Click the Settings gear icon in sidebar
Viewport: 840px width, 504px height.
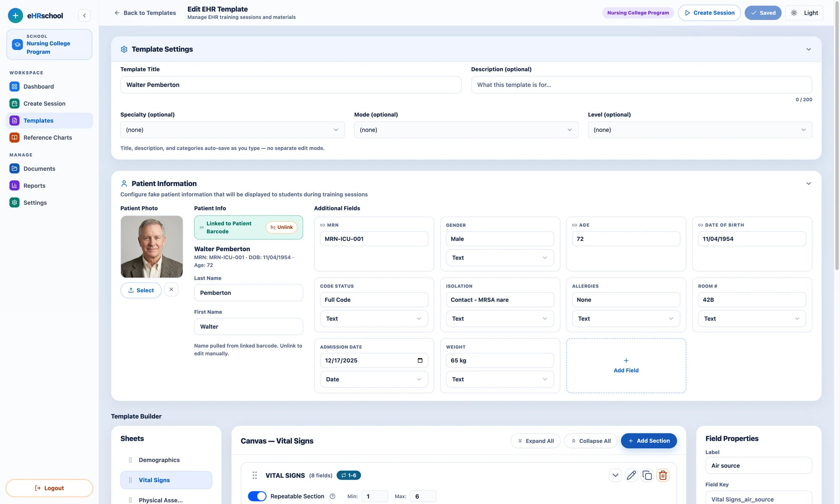pyautogui.click(x=14, y=202)
